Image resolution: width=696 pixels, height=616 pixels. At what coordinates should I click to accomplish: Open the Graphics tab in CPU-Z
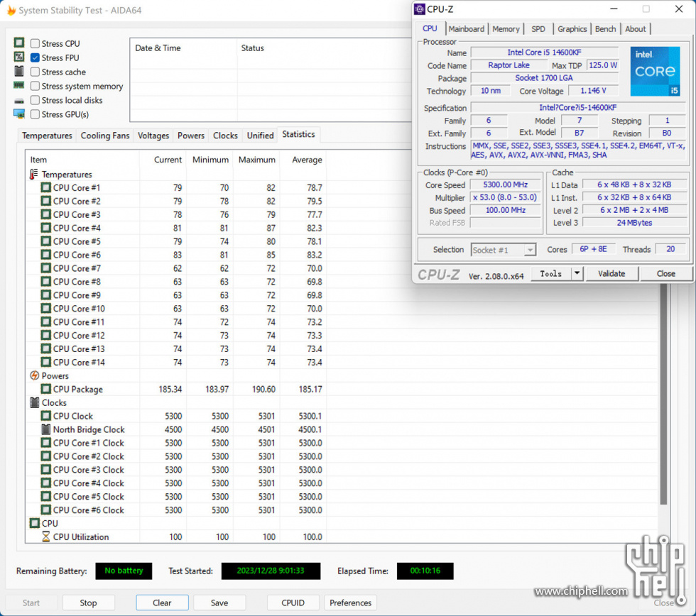tap(572, 29)
